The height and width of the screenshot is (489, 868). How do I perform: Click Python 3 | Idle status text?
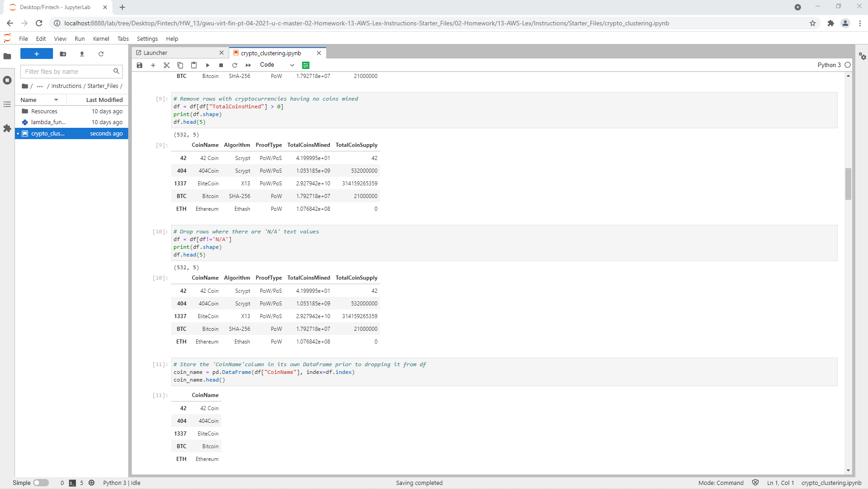(x=122, y=483)
